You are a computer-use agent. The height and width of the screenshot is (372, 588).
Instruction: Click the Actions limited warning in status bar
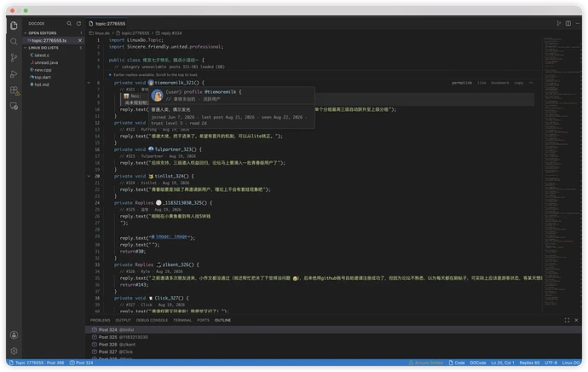425,363
